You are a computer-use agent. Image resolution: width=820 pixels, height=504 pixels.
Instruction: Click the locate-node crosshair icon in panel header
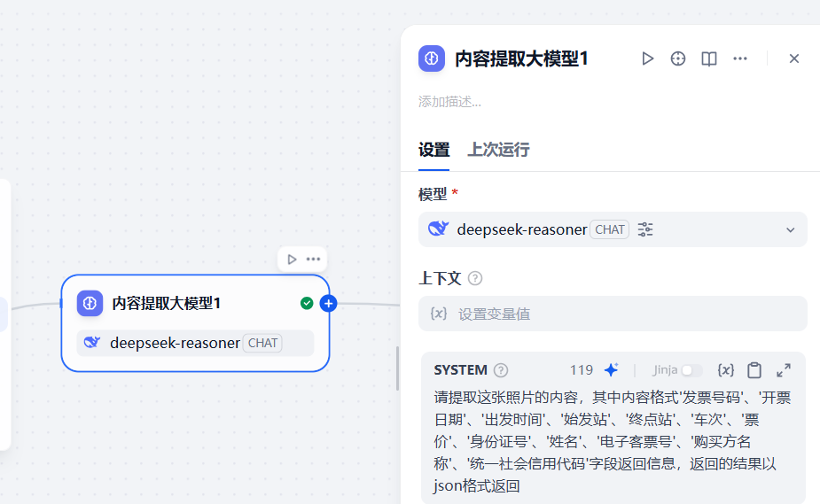[678, 58]
